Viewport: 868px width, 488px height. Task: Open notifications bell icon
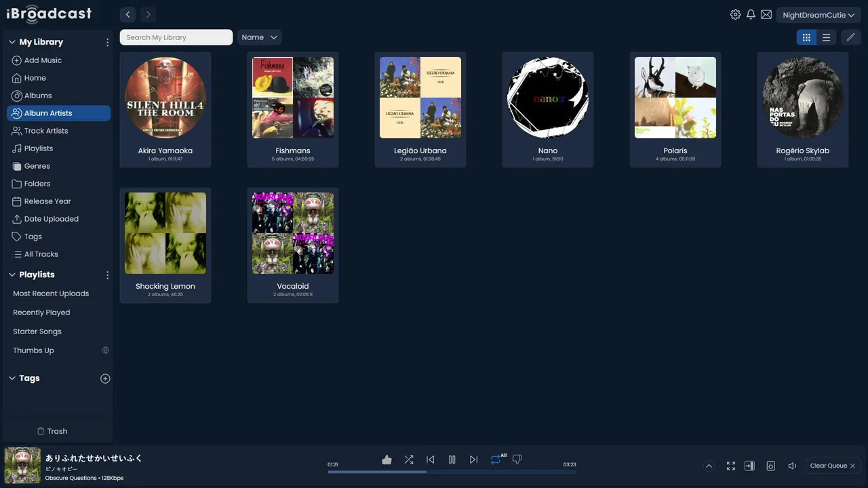click(x=751, y=14)
